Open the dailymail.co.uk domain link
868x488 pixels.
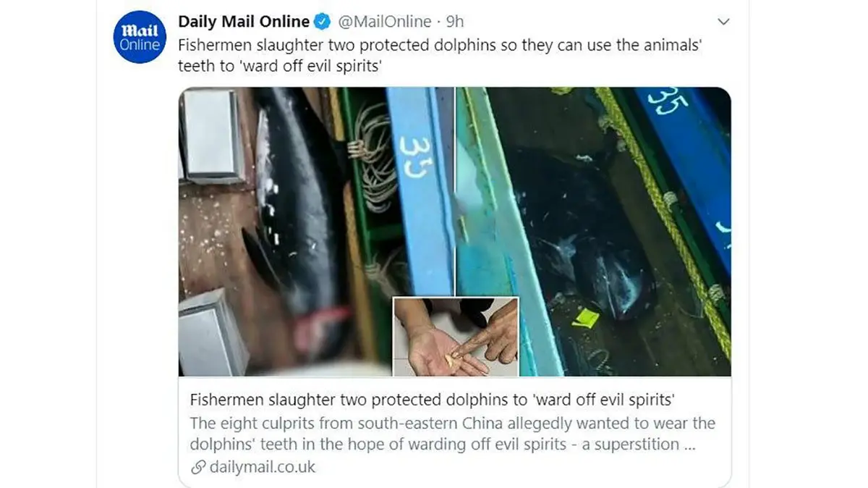(263, 467)
